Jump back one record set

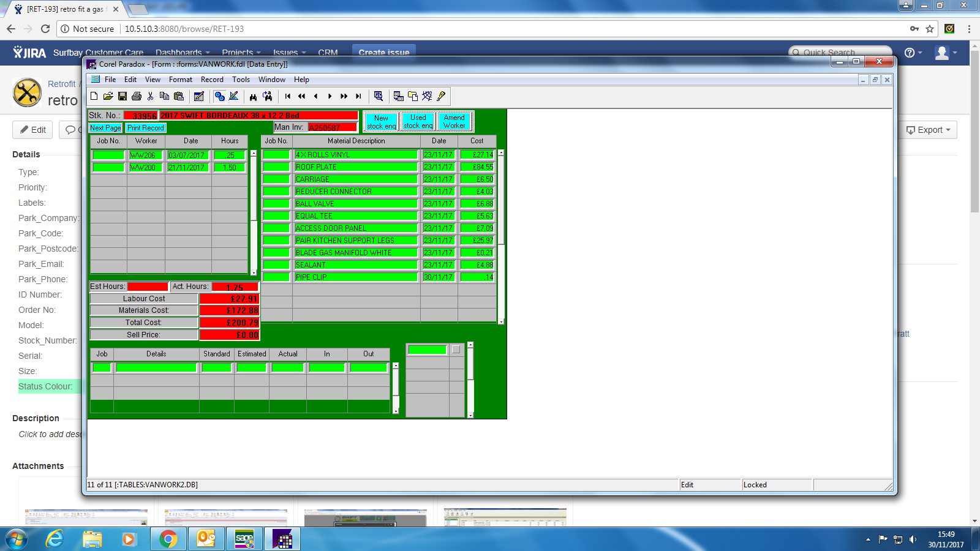click(x=302, y=96)
